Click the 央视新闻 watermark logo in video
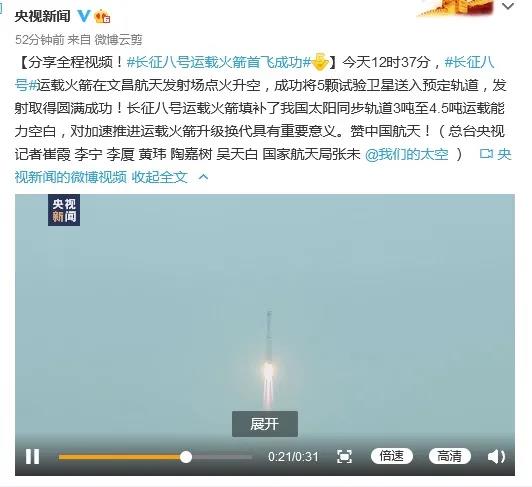 (64, 210)
